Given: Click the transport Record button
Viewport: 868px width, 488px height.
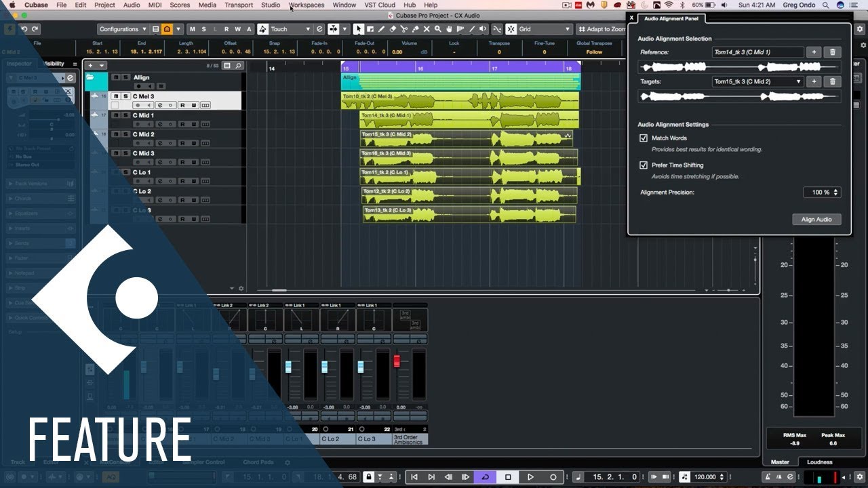Looking at the screenshot, I should coord(553,477).
